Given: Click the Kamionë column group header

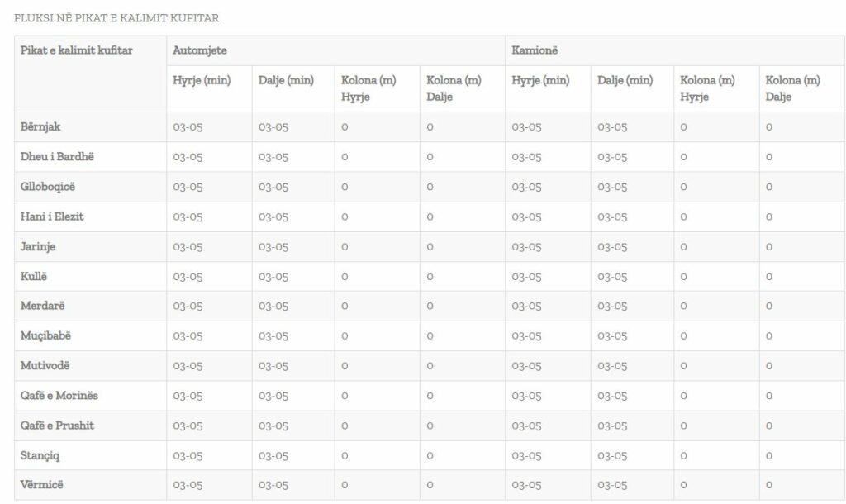Looking at the screenshot, I should (535, 50).
